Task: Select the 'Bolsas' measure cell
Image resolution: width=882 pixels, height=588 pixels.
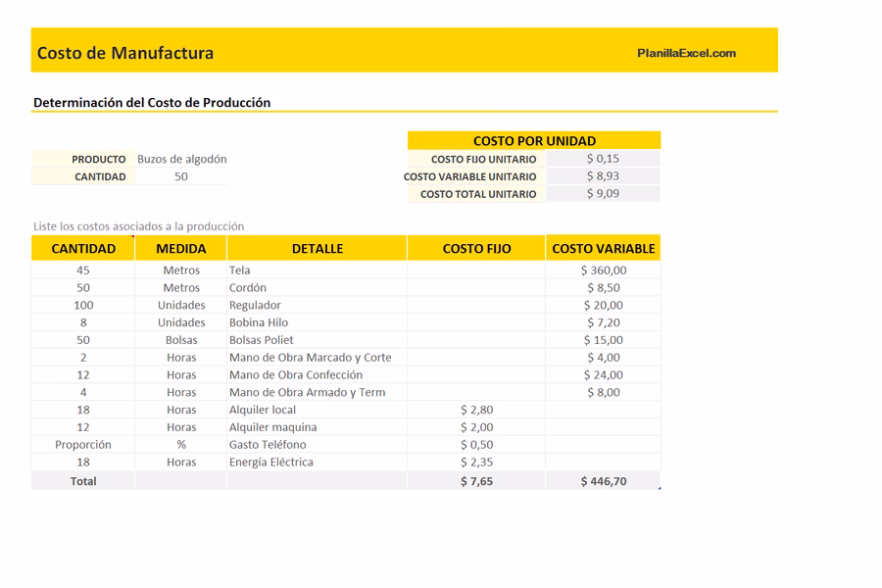Action: 181,340
